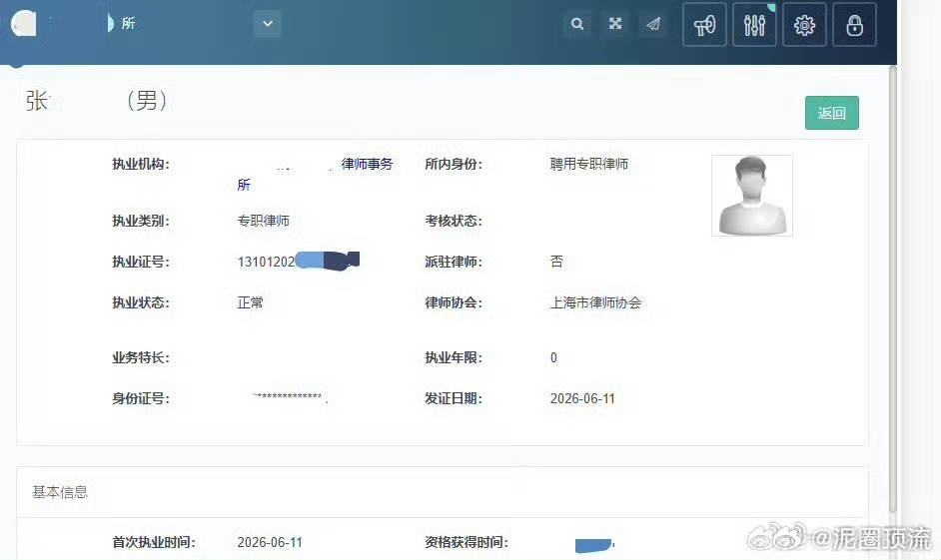The width and height of the screenshot is (941, 560).
Task: Open announcements via the megaphone icon
Action: click(704, 25)
